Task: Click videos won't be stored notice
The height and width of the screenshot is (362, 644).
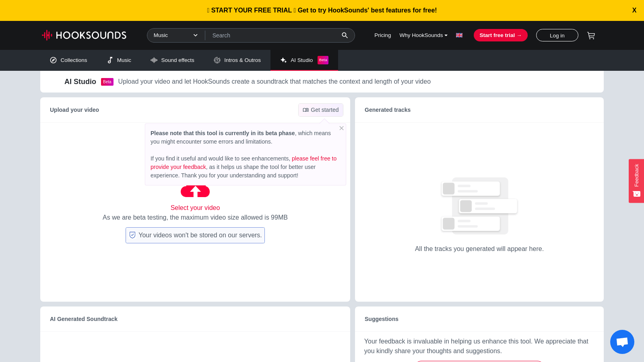Action: [195, 235]
